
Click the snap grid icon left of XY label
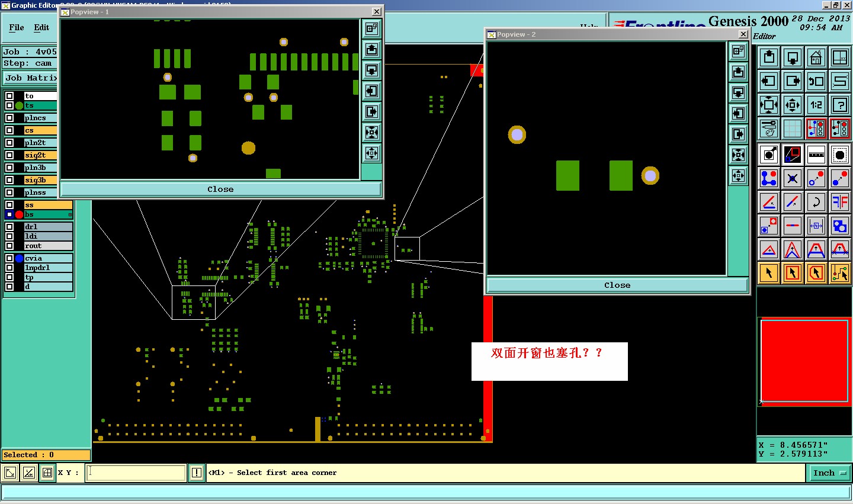(47, 473)
